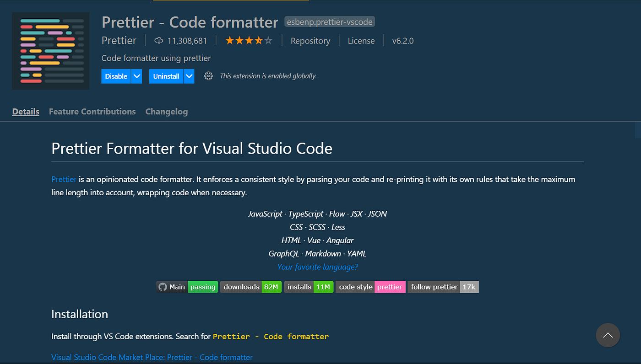Image resolution: width=641 pixels, height=364 pixels.
Task: Click the esbenp.prettier-vscode identifier label
Action: point(330,21)
